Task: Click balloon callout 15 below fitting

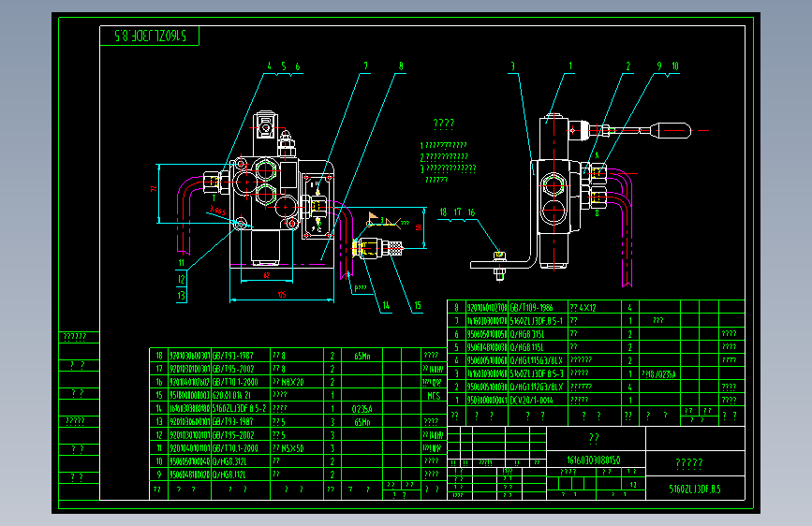Action: point(418,305)
